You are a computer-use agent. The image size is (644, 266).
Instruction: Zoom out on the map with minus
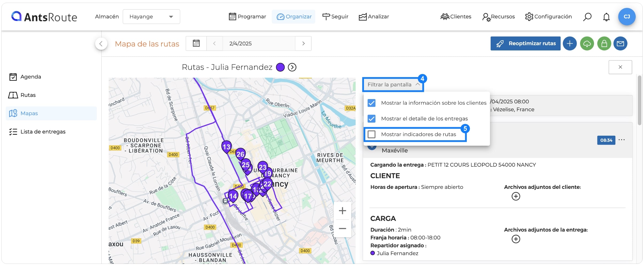point(342,229)
